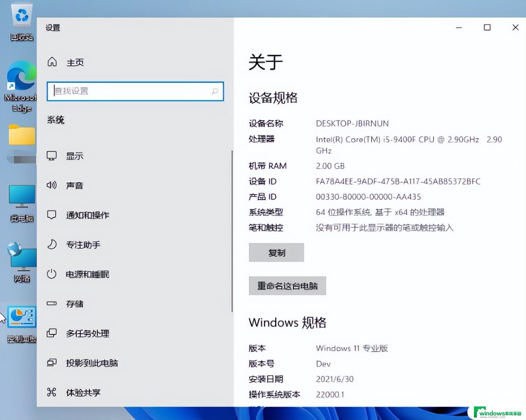Focus the 查找设置 search input field
This screenshot has width=526, height=420.
click(x=135, y=91)
